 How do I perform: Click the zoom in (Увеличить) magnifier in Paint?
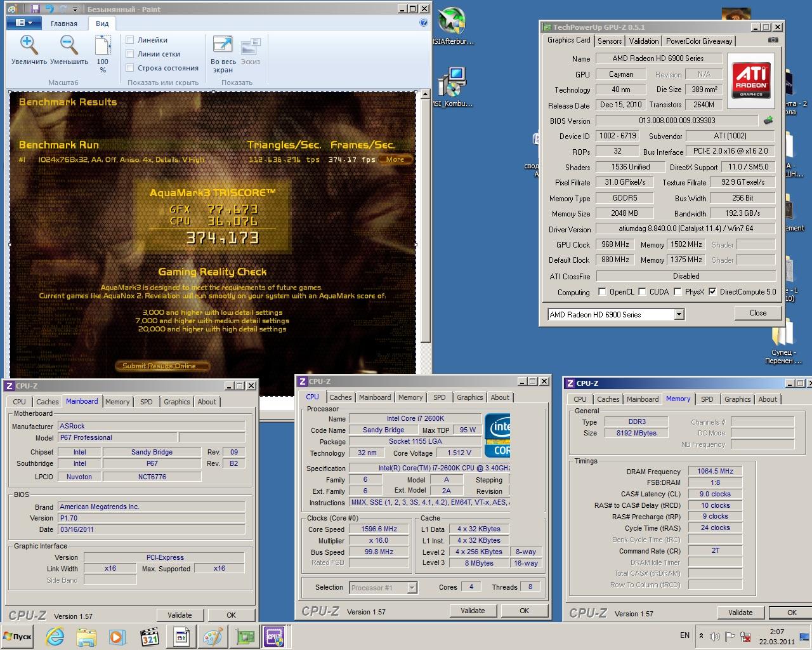(x=29, y=46)
